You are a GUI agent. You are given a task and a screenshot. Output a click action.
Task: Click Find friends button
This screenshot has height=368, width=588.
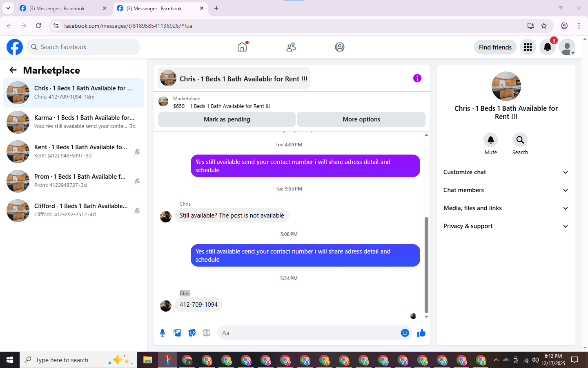(x=495, y=47)
